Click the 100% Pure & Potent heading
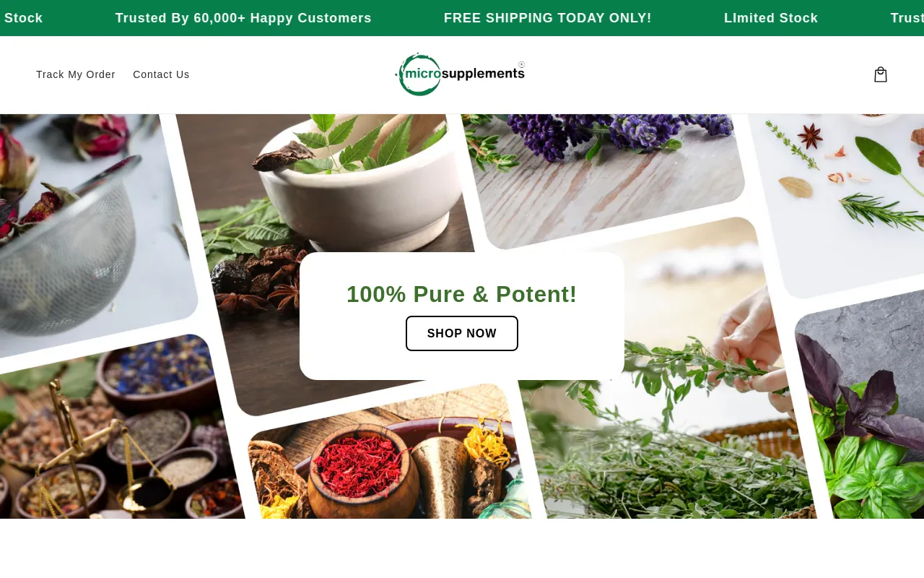The image size is (924, 578). point(462,294)
